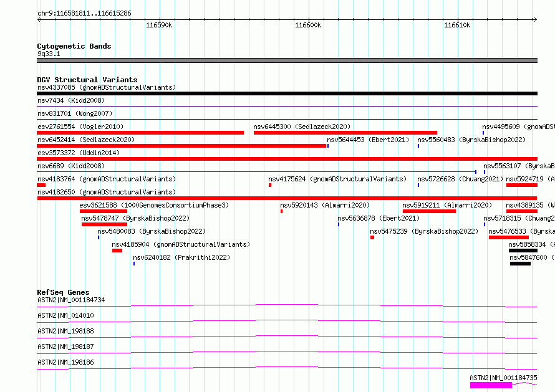This screenshot has width=555, height=392.
Task: Click the red nsv5919211 variant bar
Action: pyautogui.click(x=430, y=211)
